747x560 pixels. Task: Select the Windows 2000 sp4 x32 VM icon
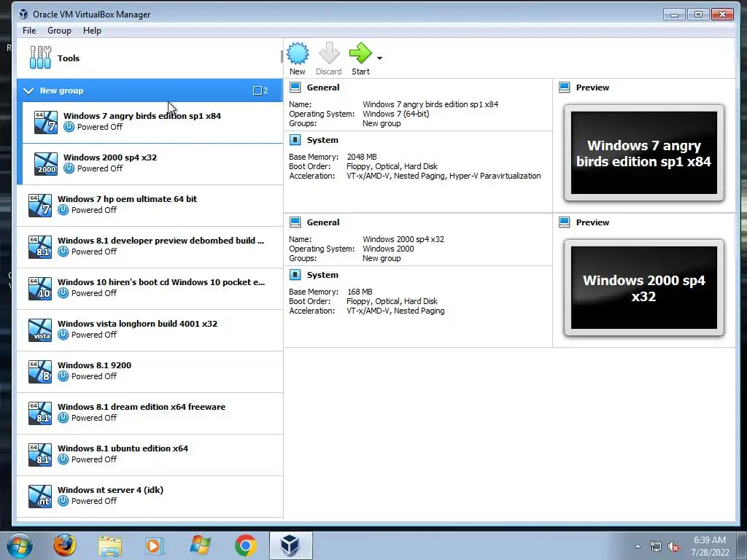46,164
